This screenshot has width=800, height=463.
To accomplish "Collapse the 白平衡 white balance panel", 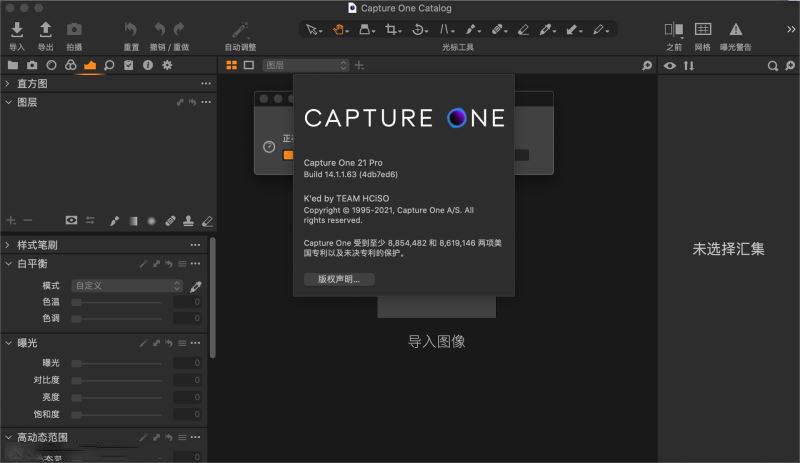I will [8, 264].
